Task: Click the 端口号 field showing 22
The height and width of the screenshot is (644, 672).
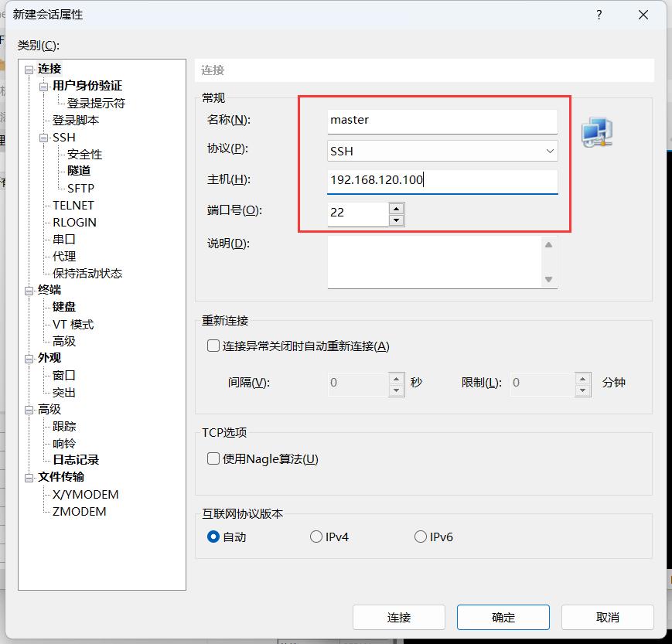Action: pos(358,214)
